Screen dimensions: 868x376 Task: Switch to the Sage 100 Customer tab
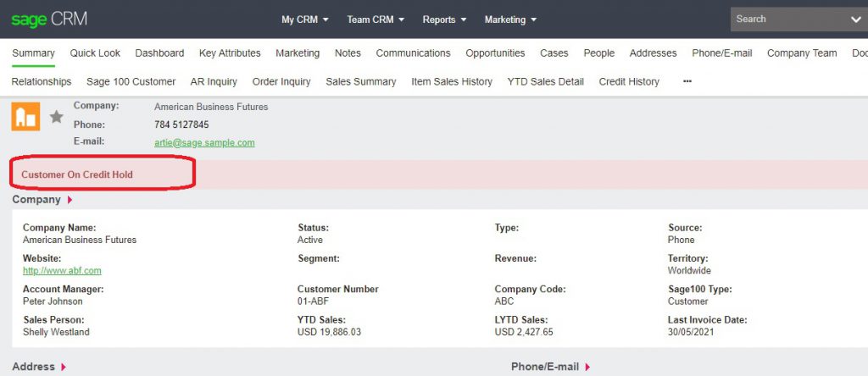click(x=131, y=81)
